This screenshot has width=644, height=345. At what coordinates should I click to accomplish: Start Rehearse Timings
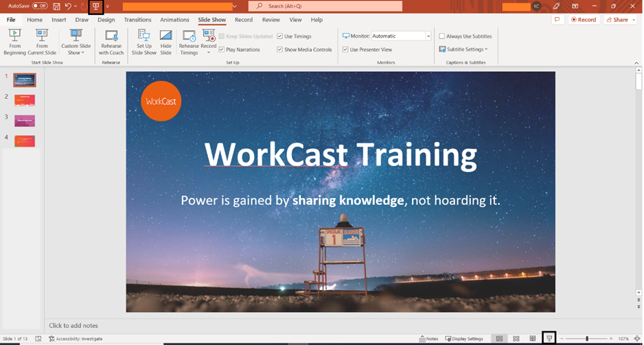[x=189, y=42]
